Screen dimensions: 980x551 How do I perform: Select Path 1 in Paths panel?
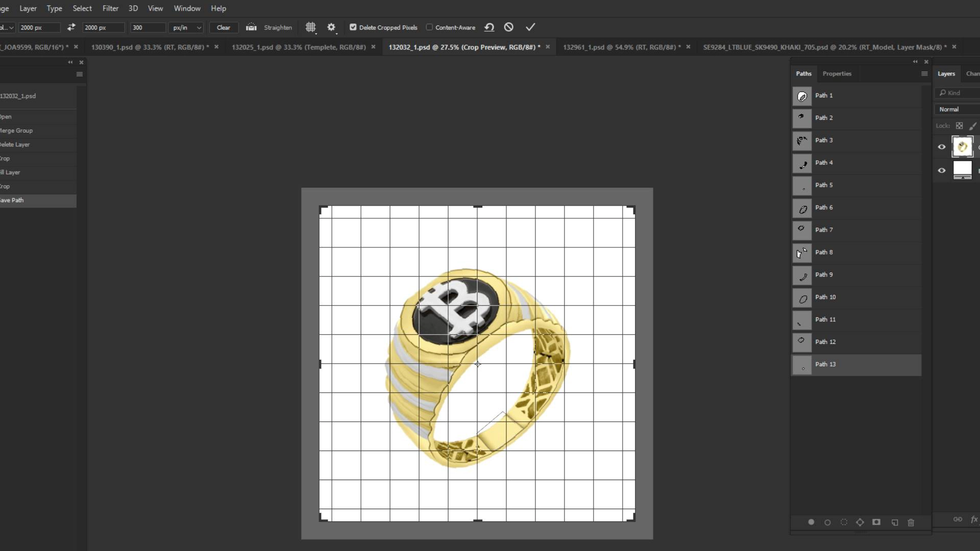[856, 96]
